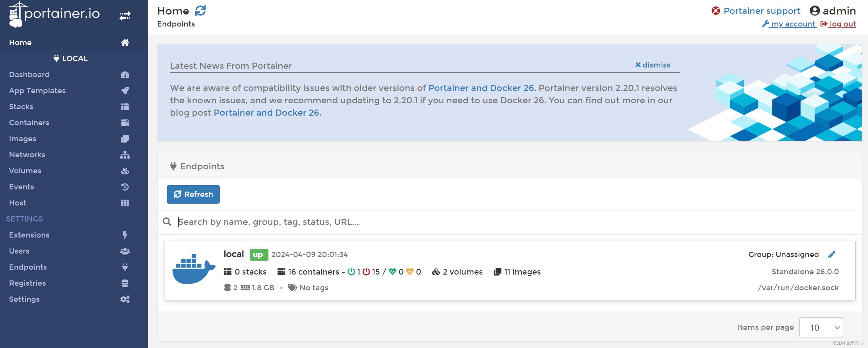This screenshot has width=868, height=348.
Task: Open Settings in the sidebar
Action: tap(24, 299)
